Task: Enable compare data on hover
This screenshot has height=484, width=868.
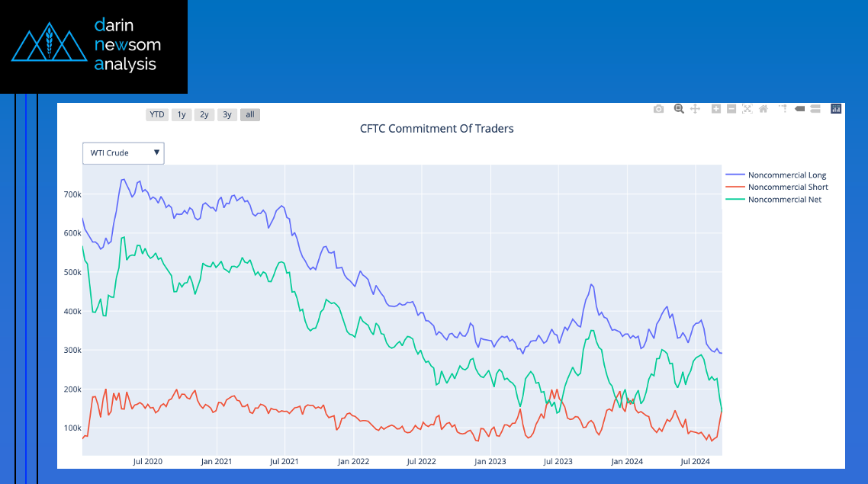Action: coord(815,109)
